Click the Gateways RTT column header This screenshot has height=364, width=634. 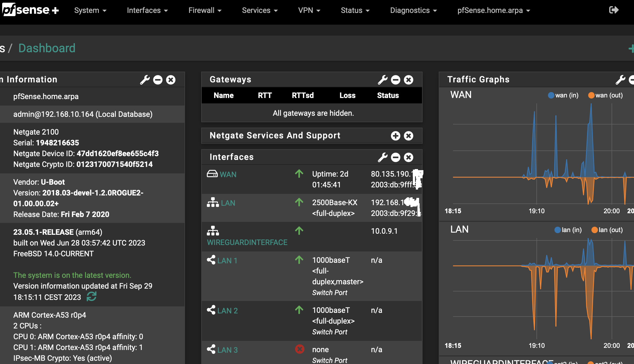point(265,95)
